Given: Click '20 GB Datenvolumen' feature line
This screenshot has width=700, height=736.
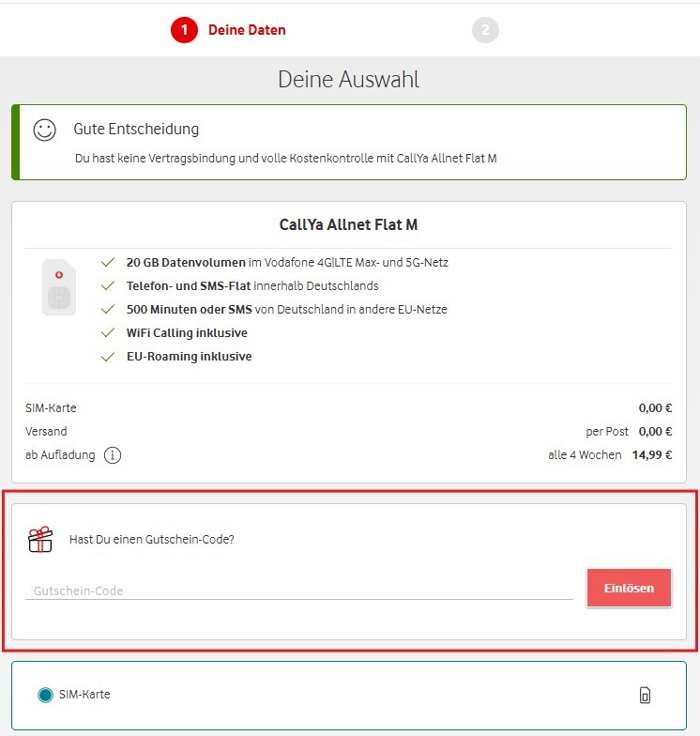Looking at the screenshot, I should point(287,263).
